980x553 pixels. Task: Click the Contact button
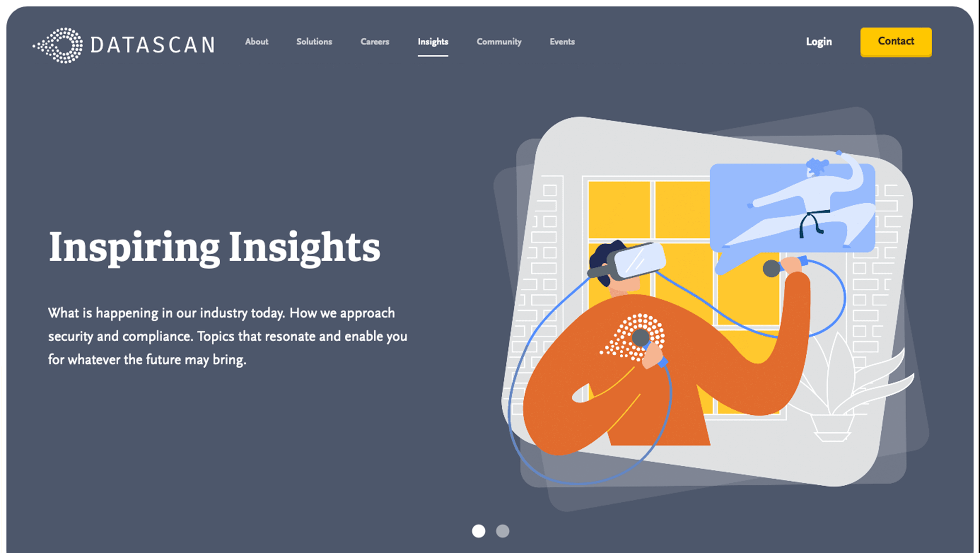pos(895,42)
